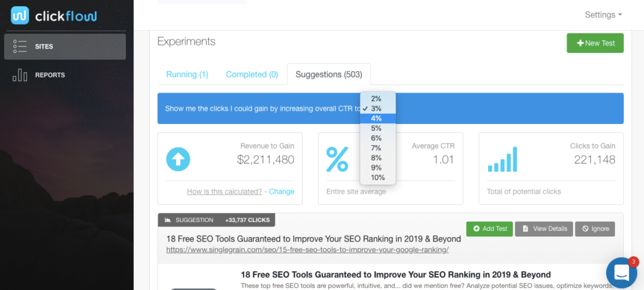
Task: Click the Revenue to Gain arrow icon
Action: pos(178,159)
